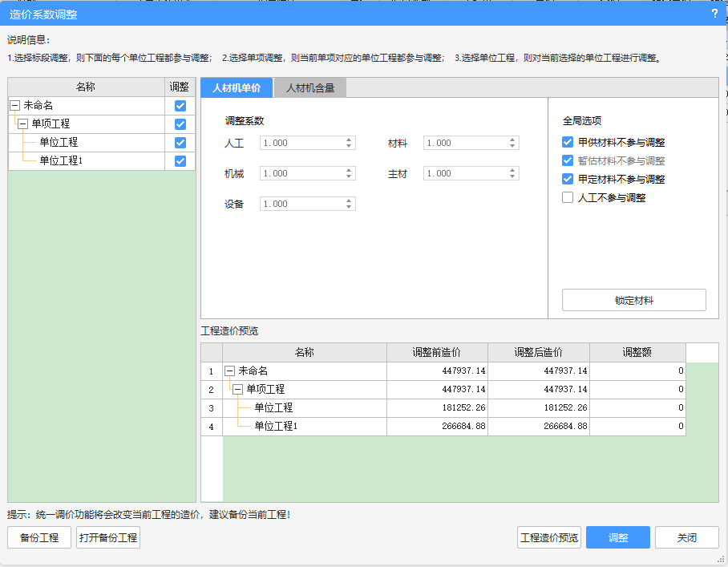Enable 人工不参与调整 checkbox

point(568,197)
